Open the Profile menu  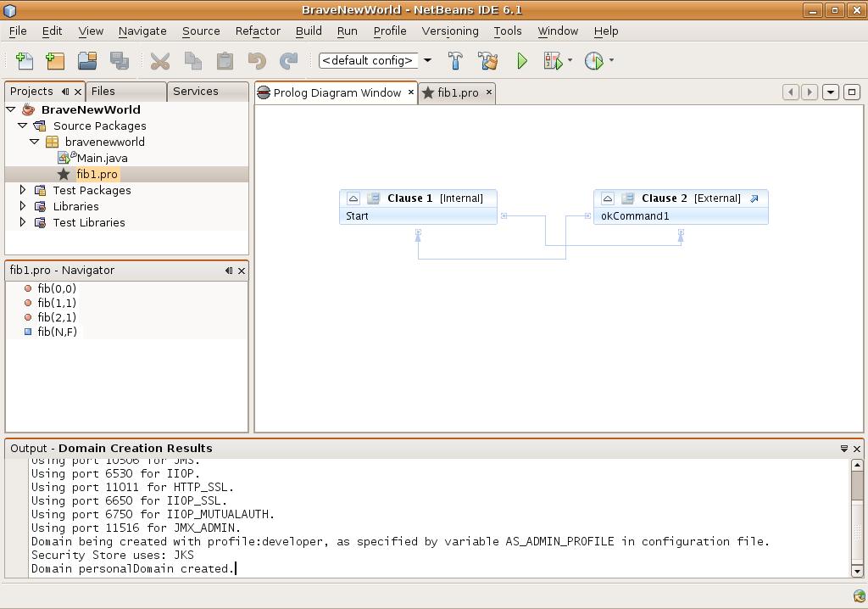click(x=390, y=31)
